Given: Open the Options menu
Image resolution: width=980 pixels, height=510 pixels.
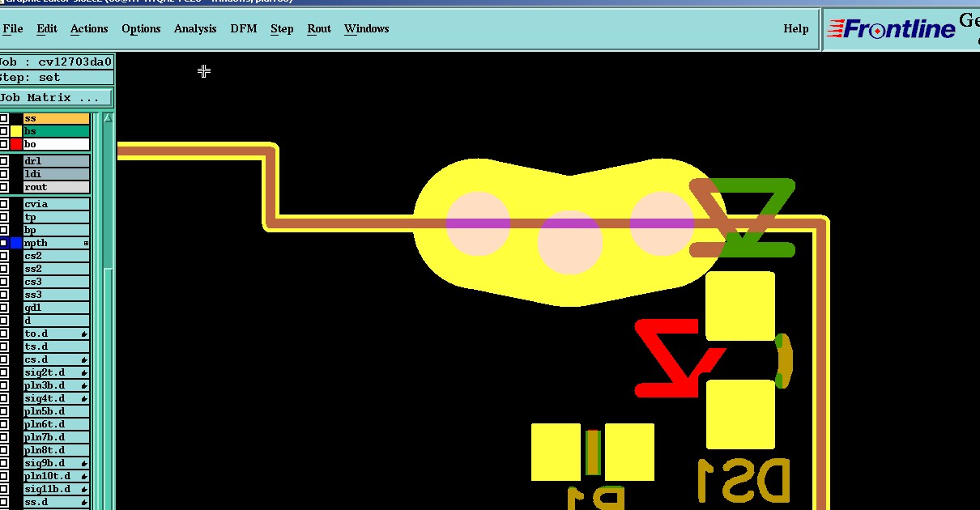Looking at the screenshot, I should [141, 28].
